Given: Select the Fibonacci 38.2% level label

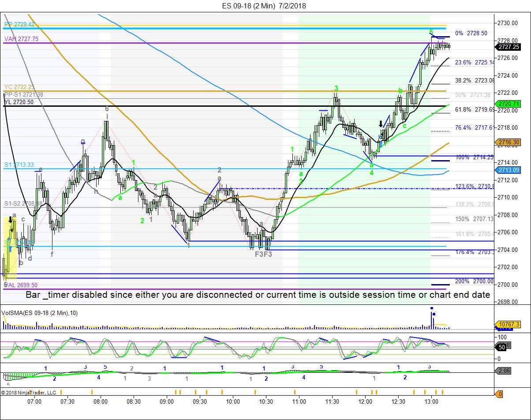Looking at the screenshot, I should click(x=474, y=81).
